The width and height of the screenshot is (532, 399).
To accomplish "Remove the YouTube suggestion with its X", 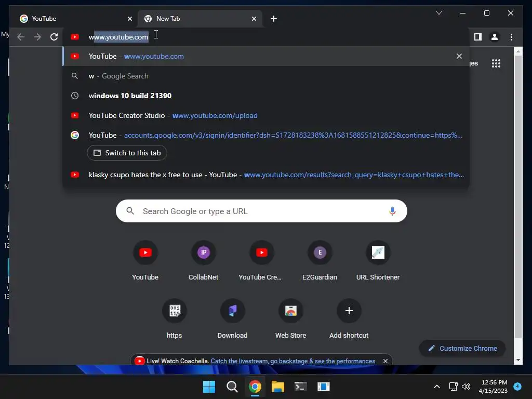I will tap(459, 56).
